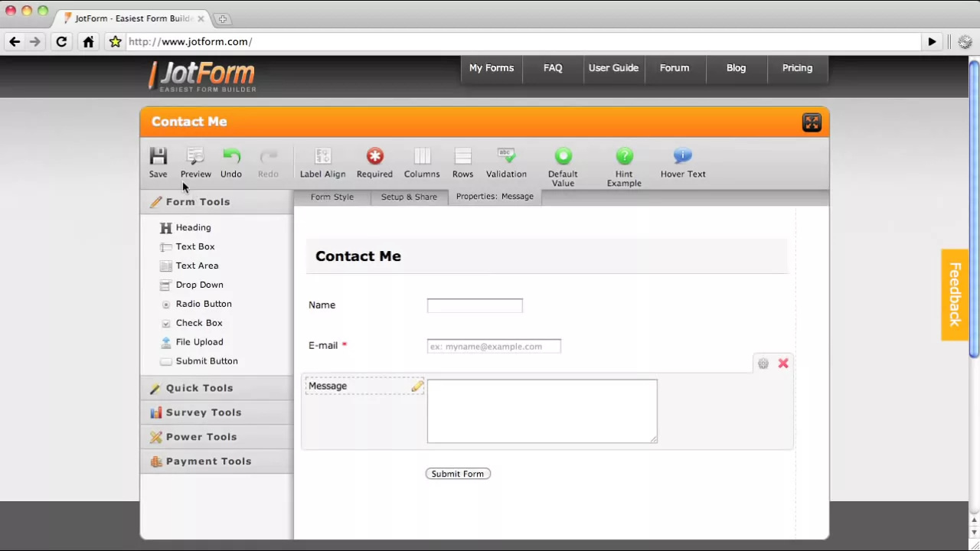
Task: Open the Validation settings
Action: 506,163
